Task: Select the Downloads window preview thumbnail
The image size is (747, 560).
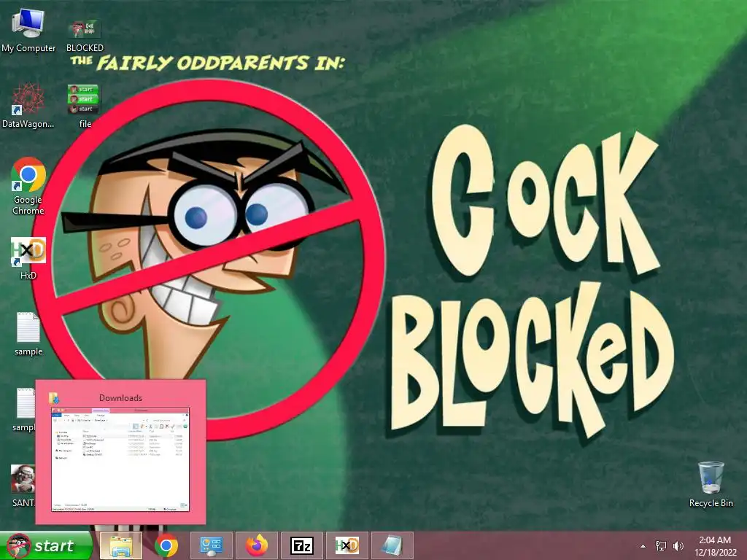Action: (120, 459)
